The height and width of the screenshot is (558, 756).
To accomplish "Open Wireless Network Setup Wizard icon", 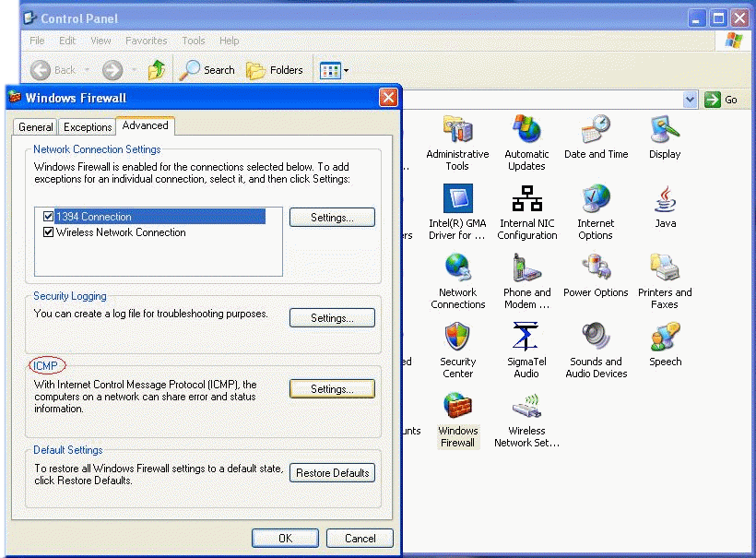I will point(526,419).
